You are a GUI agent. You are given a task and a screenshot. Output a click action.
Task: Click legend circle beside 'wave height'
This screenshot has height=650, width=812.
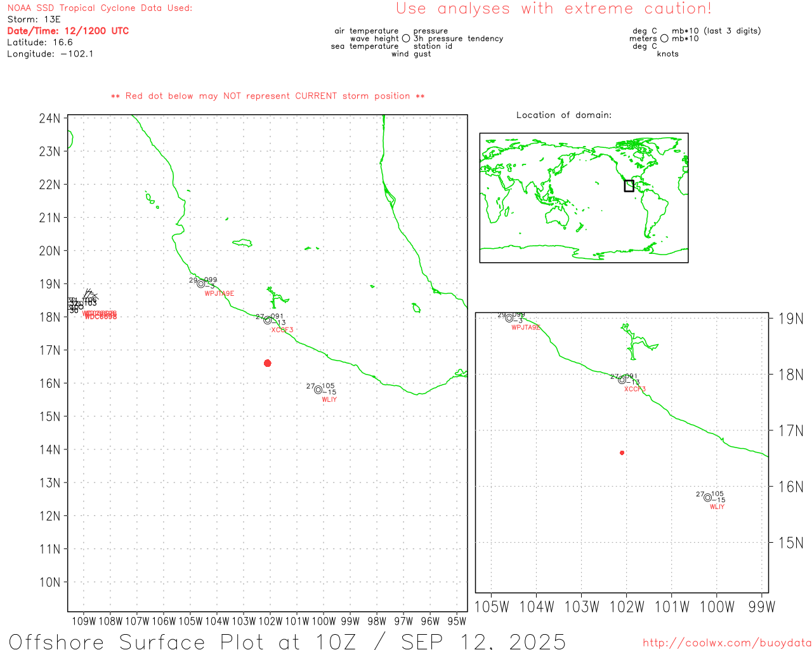(x=406, y=38)
